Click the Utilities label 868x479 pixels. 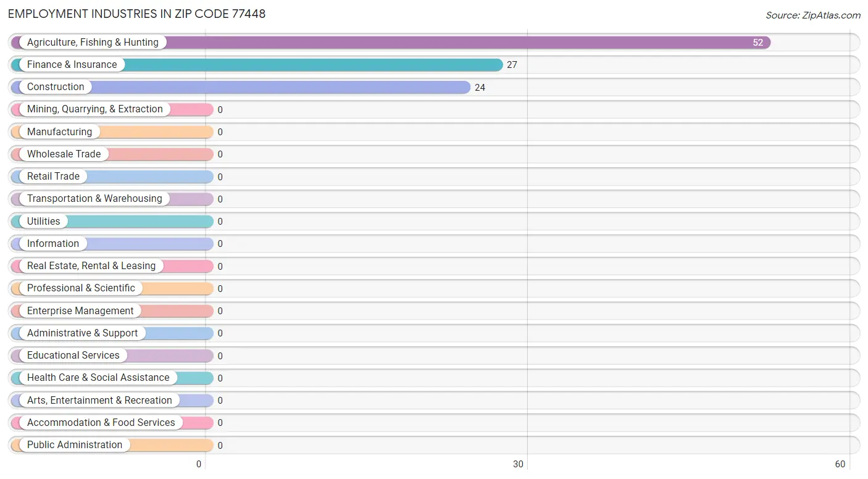coord(44,222)
